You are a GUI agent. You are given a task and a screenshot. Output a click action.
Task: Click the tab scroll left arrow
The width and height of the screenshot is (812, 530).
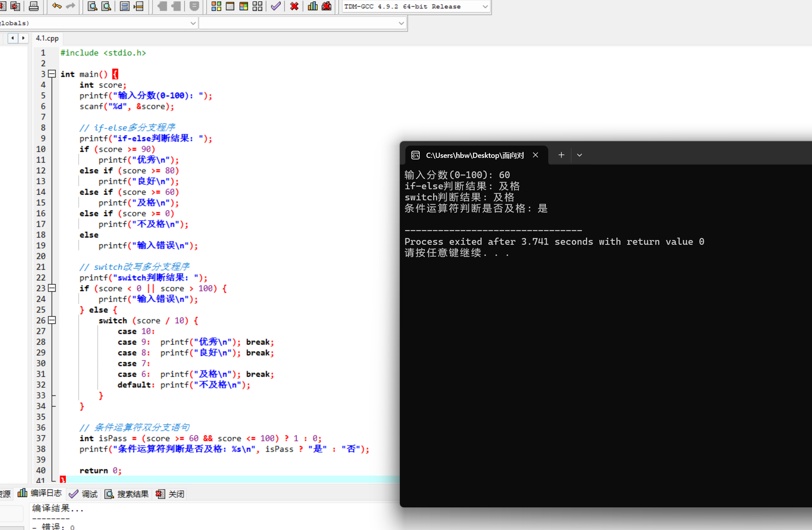coord(13,38)
